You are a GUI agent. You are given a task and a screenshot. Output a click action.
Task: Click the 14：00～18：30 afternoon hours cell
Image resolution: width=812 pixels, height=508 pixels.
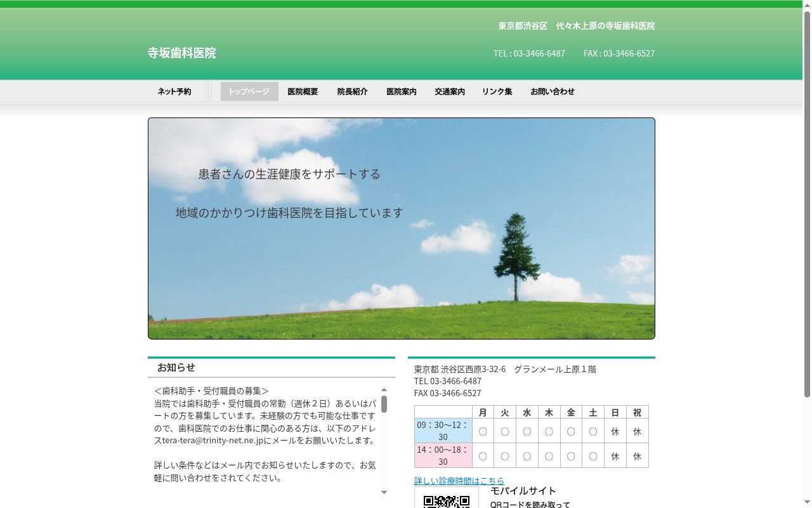click(x=443, y=455)
